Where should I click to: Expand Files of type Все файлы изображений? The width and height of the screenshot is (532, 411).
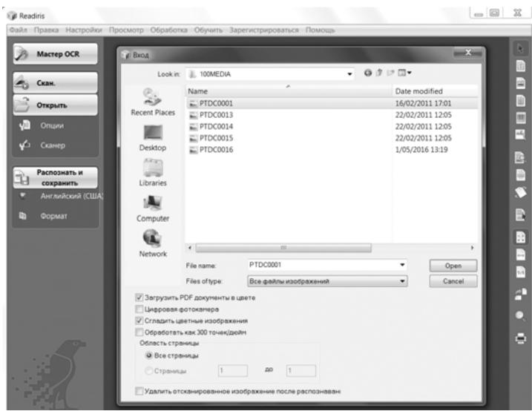(402, 281)
